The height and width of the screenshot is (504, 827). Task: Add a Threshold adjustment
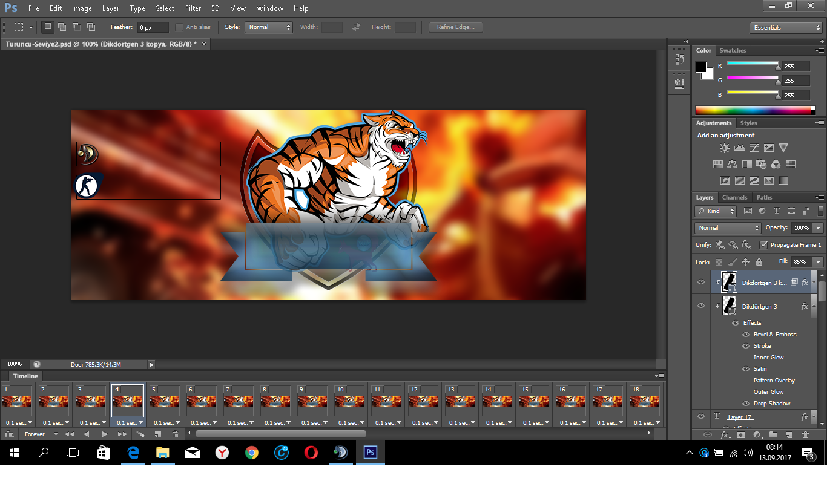(754, 180)
